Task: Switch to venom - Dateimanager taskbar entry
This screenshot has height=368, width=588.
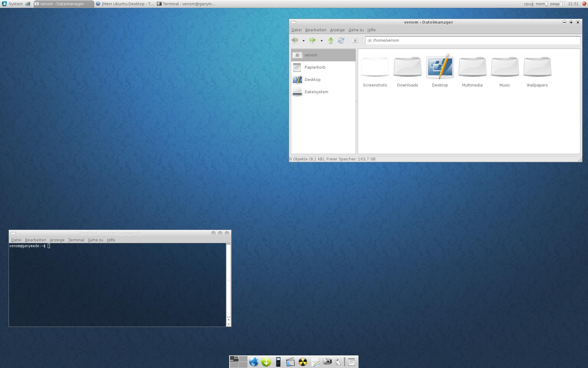Action: click(64, 4)
